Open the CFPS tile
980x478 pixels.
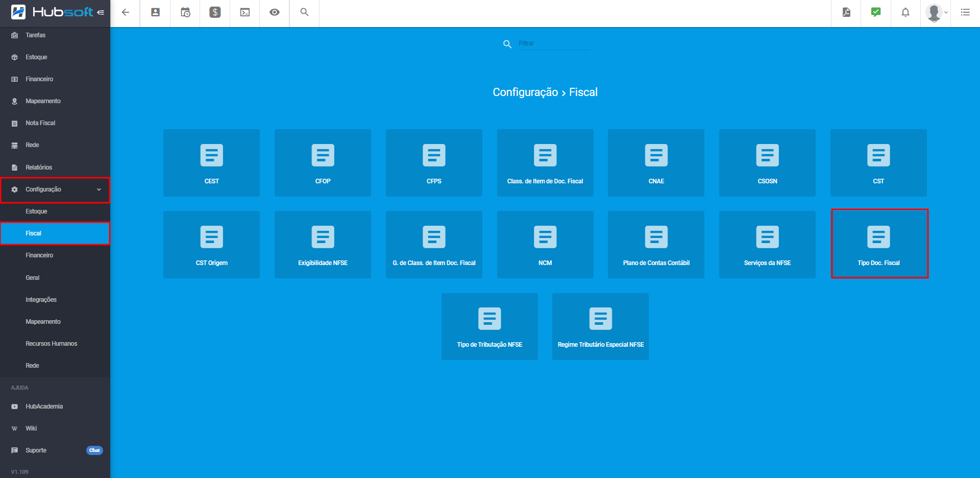(434, 163)
